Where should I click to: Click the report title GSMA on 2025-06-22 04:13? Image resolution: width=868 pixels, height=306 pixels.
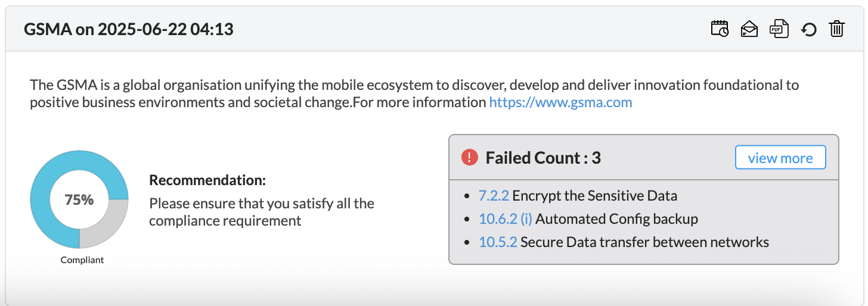pos(128,29)
